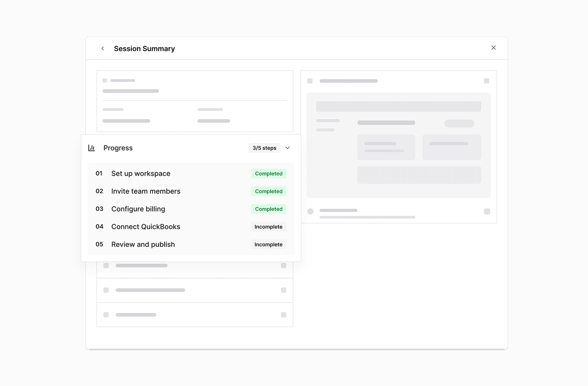Click step number 04

point(100,227)
